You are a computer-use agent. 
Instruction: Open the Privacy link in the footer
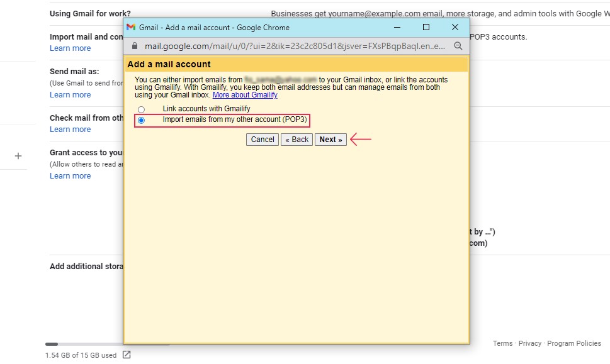tap(530, 343)
